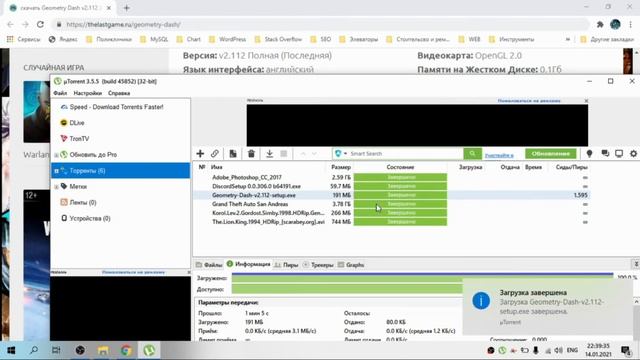The height and width of the screenshot is (360, 640).
Task: Select The.Lion.King.1994_HDRip torrent row
Action: point(392,222)
